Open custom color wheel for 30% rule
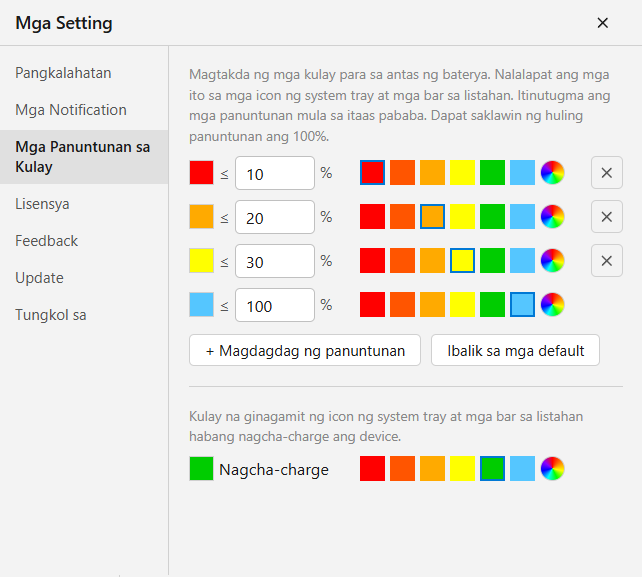The image size is (642, 577). 552,260
